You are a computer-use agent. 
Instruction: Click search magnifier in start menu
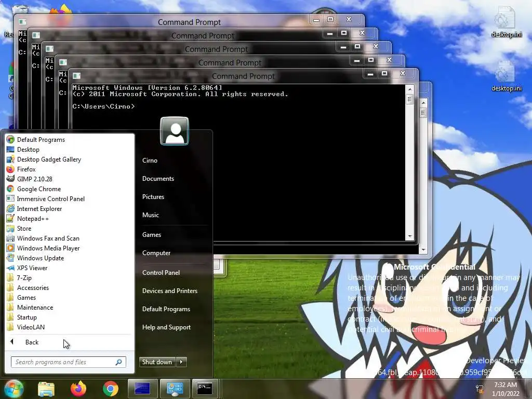pos(118,362)
